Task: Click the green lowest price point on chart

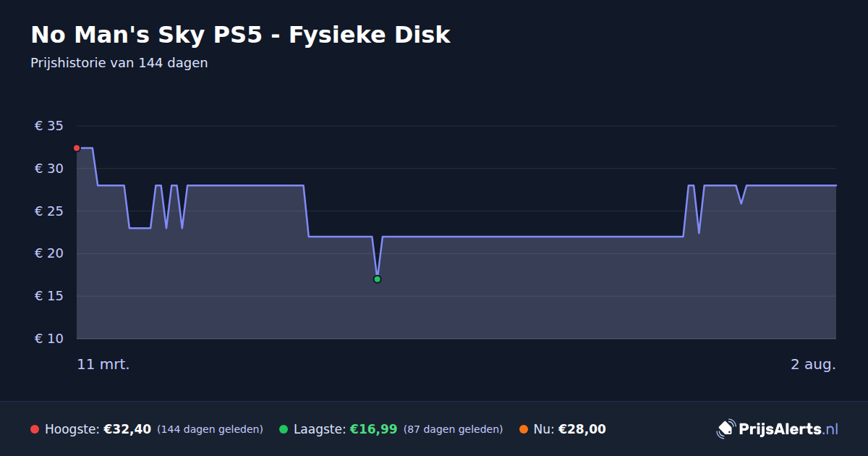Action: coord(377,279)
